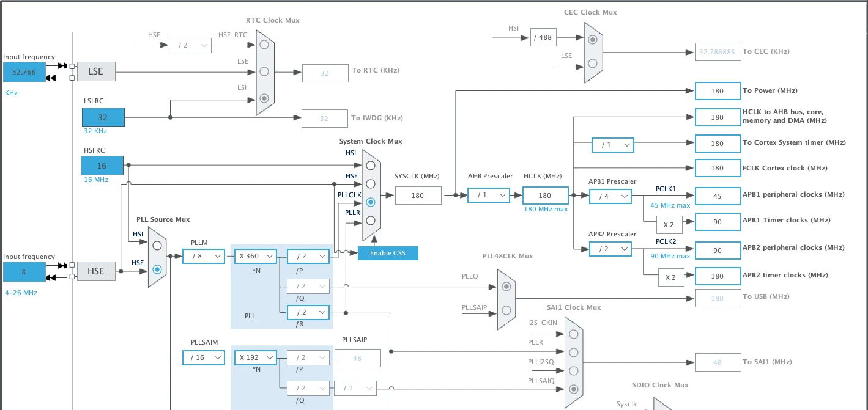Click the LSI RC 32 value box

click(x=103, y=117)
